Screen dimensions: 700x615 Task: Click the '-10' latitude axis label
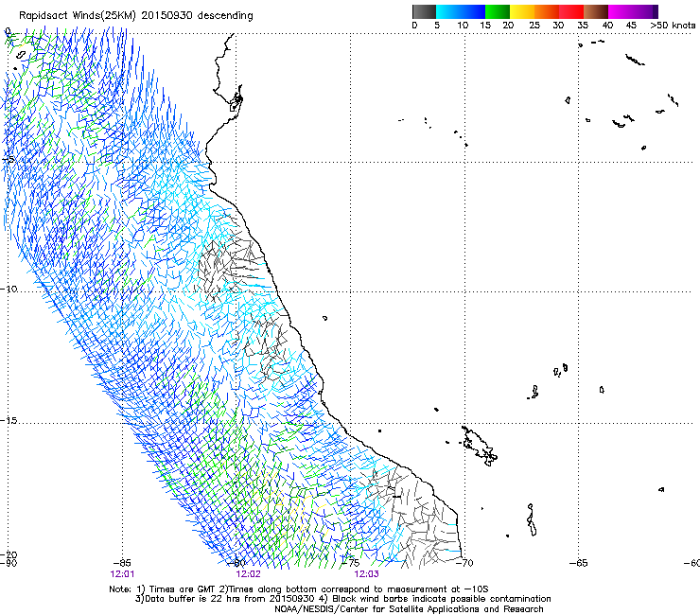point(9,289)
